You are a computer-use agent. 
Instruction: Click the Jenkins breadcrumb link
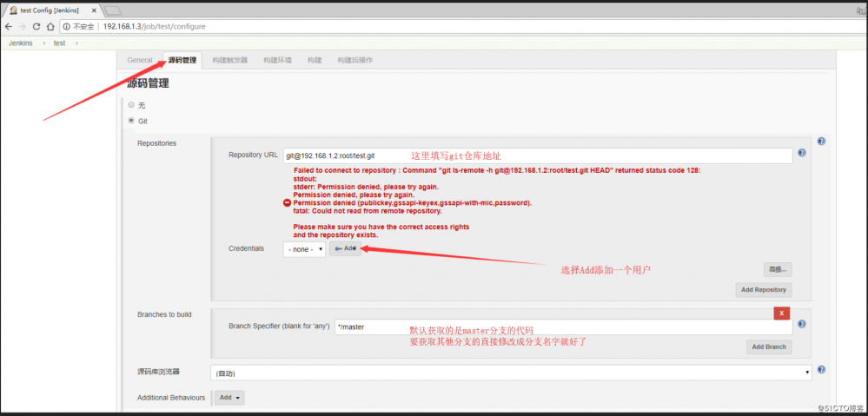pos(21,43)
